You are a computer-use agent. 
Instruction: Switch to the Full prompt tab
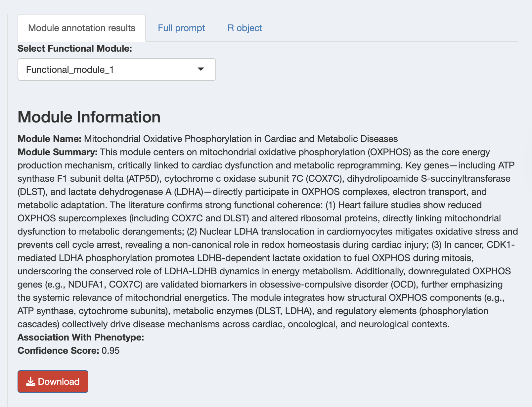tap(181, 28)
